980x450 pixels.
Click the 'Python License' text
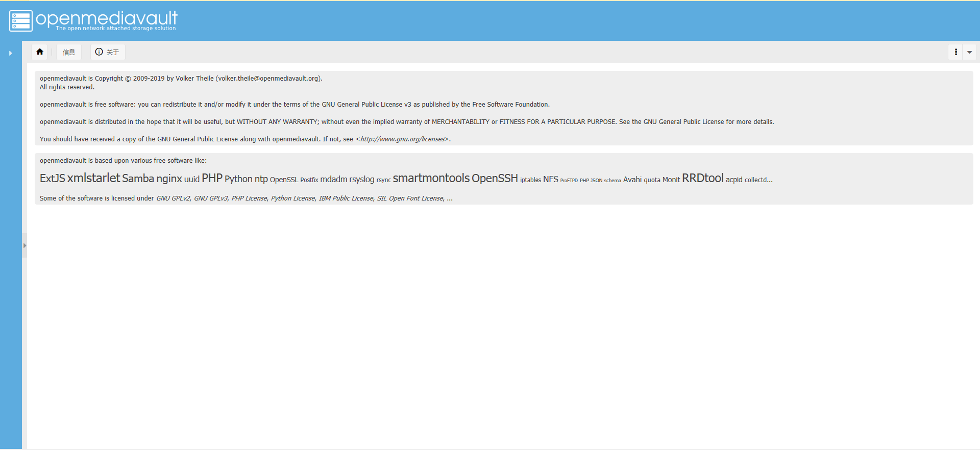(x=292, y=198)
